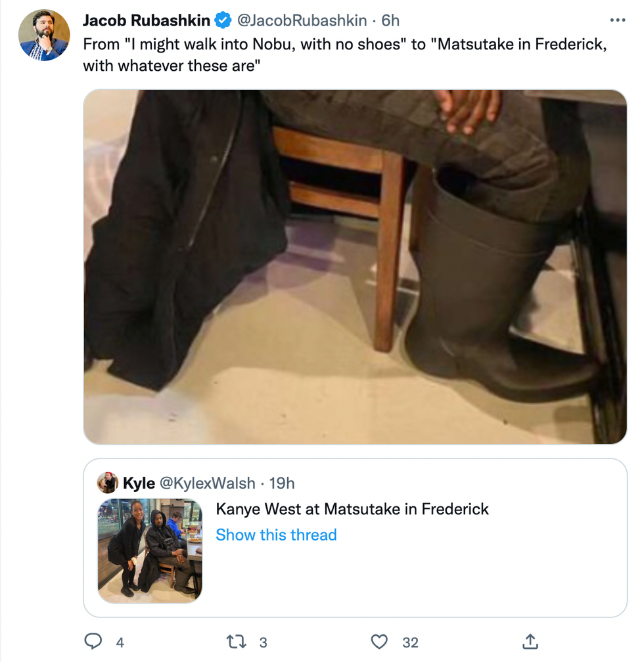Screen dimensions: 644x662
Task: Open Kyle's small profile avatar
Action: [108, 483]
